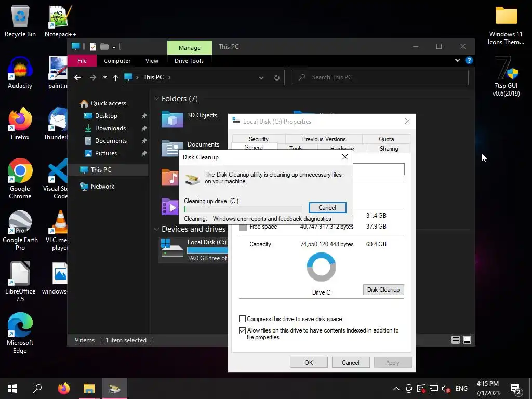This screenshot has width=532, height=399.
Task: Click the Explorer help question mark icon
Action: (x=469, y=60)
